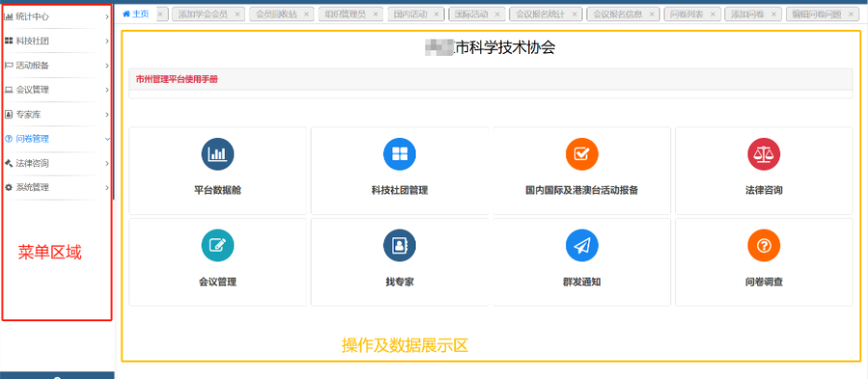Open the 平台数据舱 card label
Viewport: 868px width, 379px height.
pyautogui.click(x=218, y=190)
